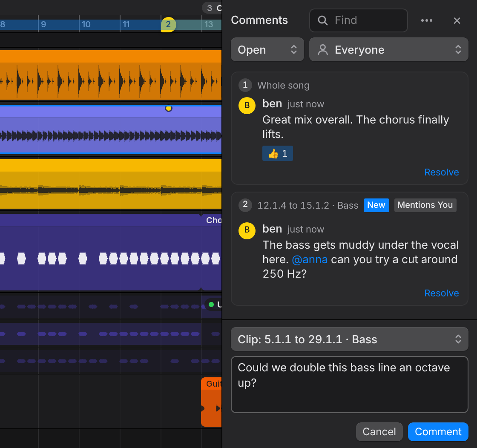Select the blue bass audio region
477x448 pixels.
pyautogui.click(x=111, y=129)
